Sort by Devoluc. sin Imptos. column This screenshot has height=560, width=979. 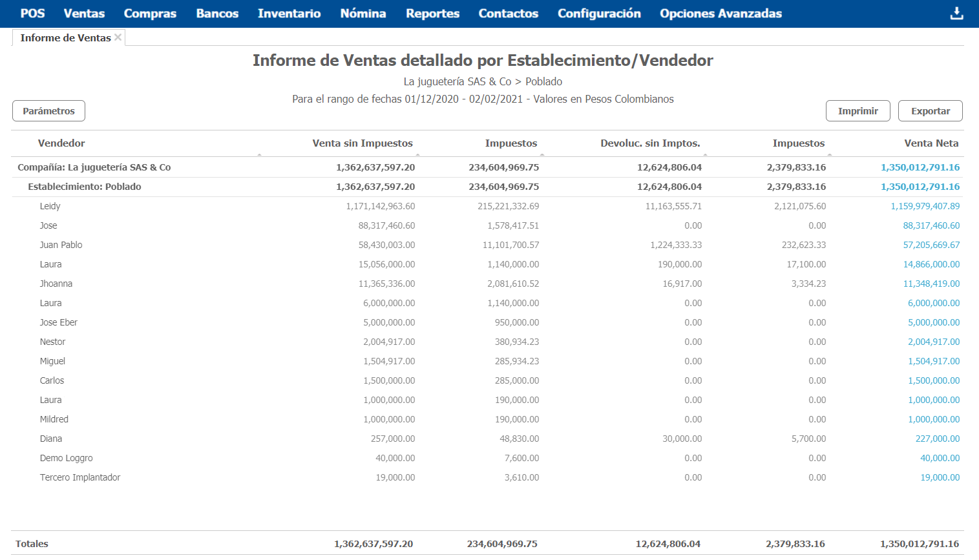[650, 143]
